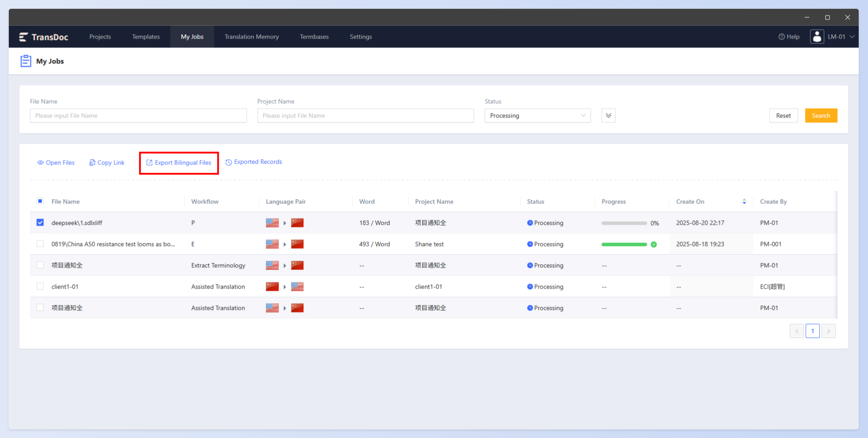Screen dimensions: 868x438
Task: Click the user avatar icon
Action: (817, 36)
